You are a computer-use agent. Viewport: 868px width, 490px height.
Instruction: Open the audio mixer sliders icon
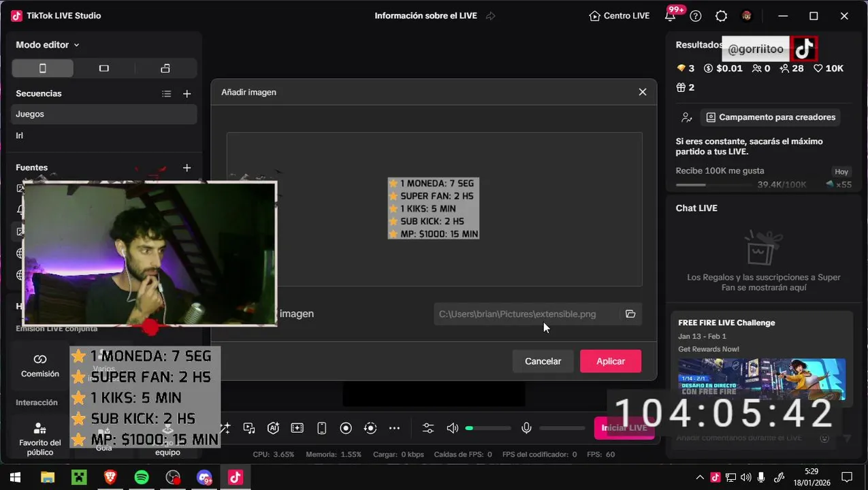[x=428, y=428]
